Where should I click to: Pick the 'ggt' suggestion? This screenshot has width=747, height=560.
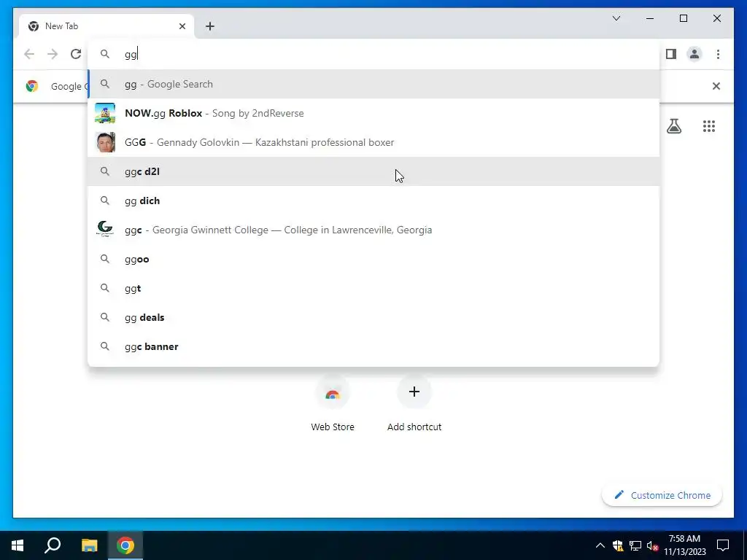click(x=373, y=288)
